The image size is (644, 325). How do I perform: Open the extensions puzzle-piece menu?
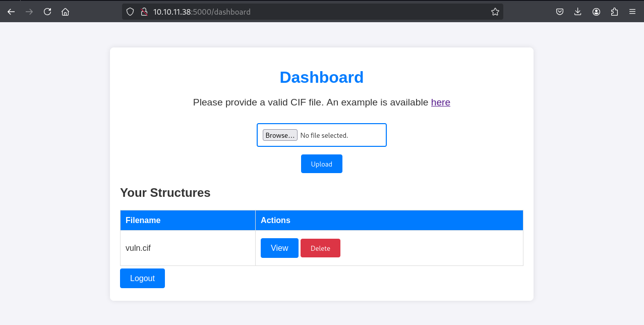point(614,12)
